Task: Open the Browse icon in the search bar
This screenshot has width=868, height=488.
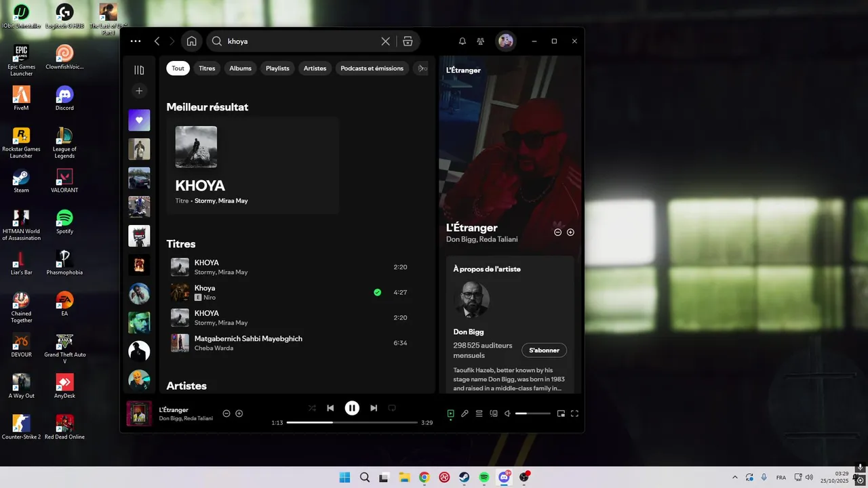Action: point(408,41)
